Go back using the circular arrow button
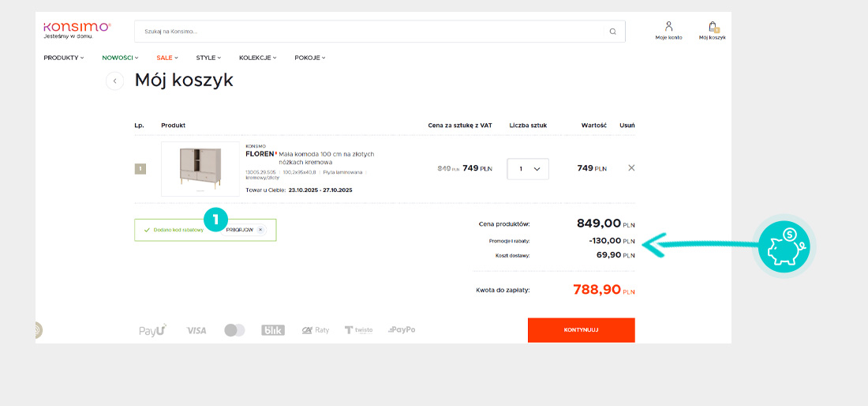Viewport: 868px width, 406px height. [x=115, y=81]
